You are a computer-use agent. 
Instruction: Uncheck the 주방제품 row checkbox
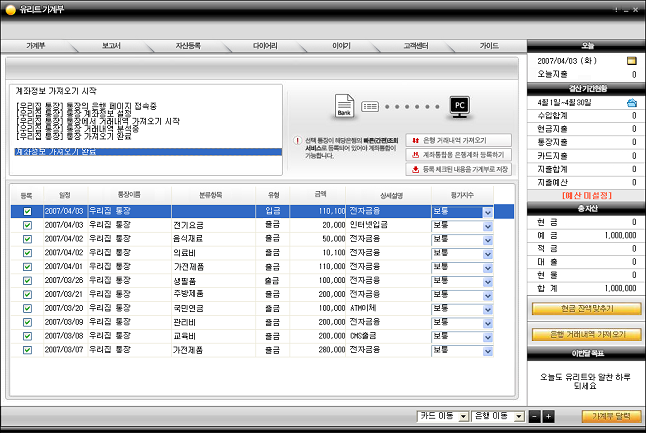[x=27, y=295]
